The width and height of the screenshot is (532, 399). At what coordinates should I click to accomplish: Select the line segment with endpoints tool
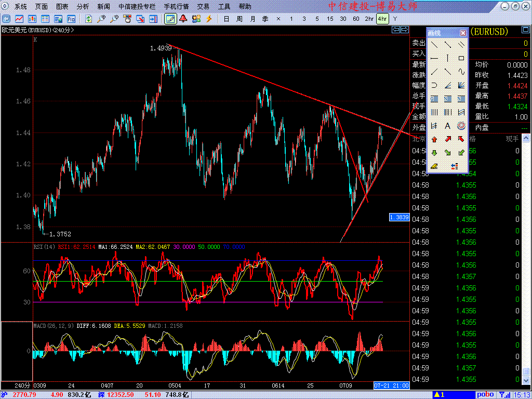(447, 45)
